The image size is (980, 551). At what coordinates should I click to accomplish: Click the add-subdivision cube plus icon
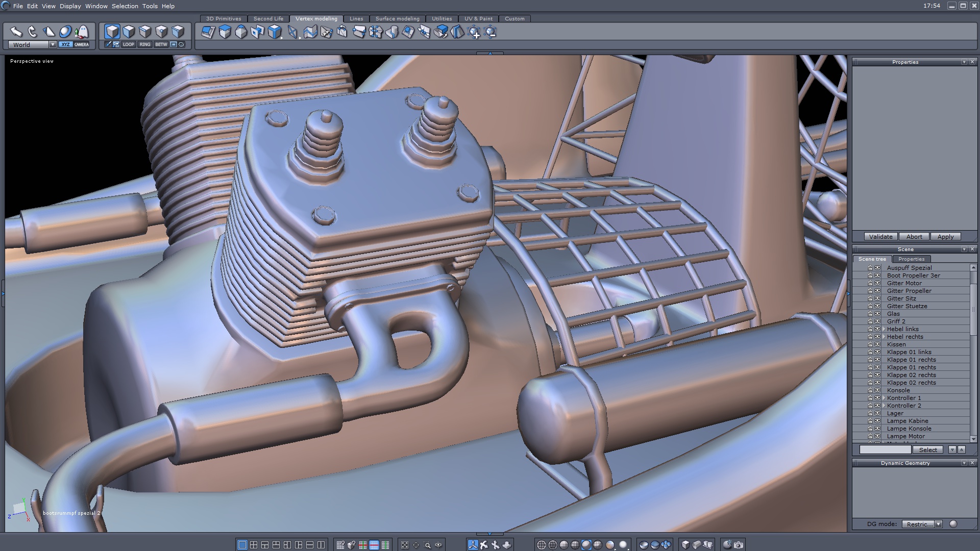click(474, 33)
